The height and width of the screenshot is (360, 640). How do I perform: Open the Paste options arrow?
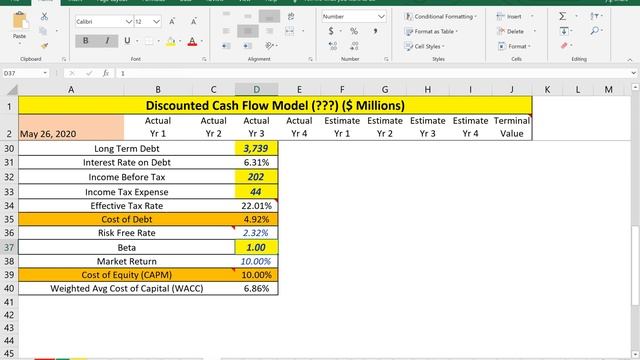click(x=19, y=43)
